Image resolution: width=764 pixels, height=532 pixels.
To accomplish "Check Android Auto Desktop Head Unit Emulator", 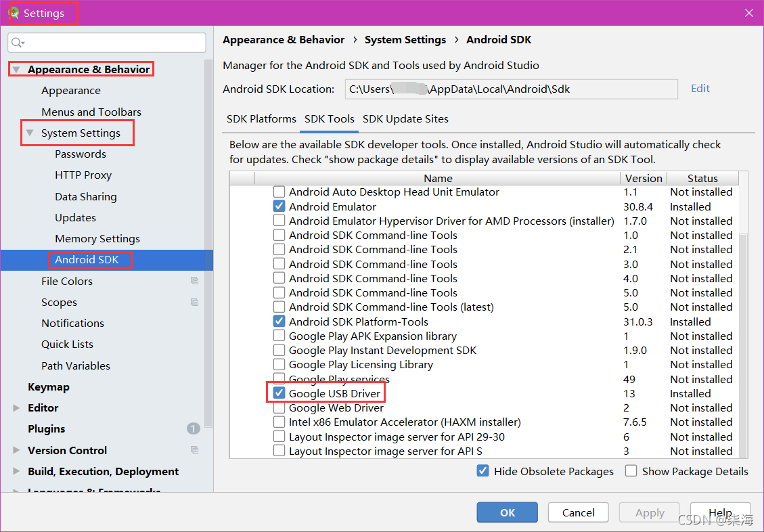I will click(279, 192).
